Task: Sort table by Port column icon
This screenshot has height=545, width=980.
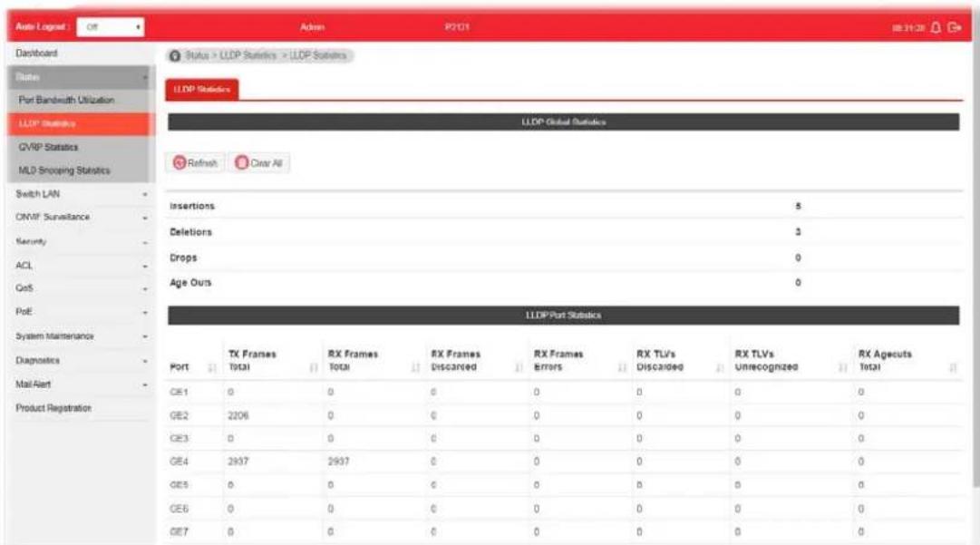Action: tap(212, 367)
